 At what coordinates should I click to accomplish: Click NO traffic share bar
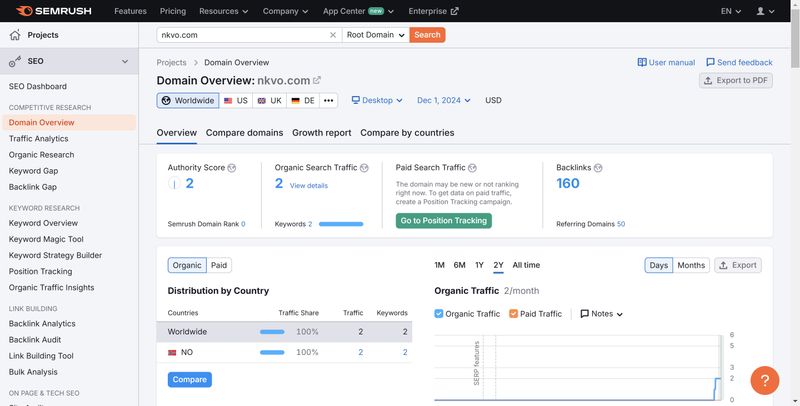(272, 352)
